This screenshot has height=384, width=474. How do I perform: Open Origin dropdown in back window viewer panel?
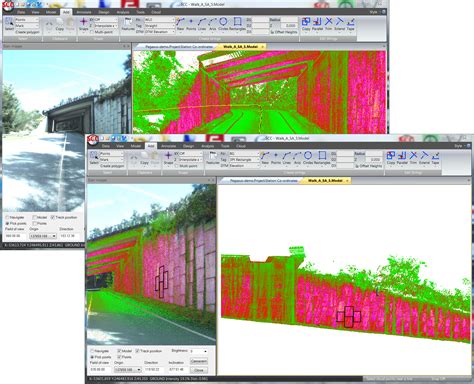point(43,236)
